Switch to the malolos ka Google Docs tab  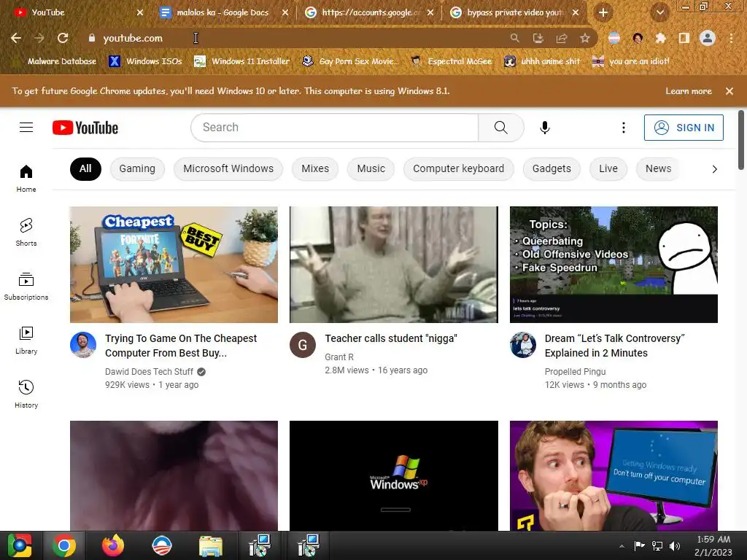click(x=222, y=13)
